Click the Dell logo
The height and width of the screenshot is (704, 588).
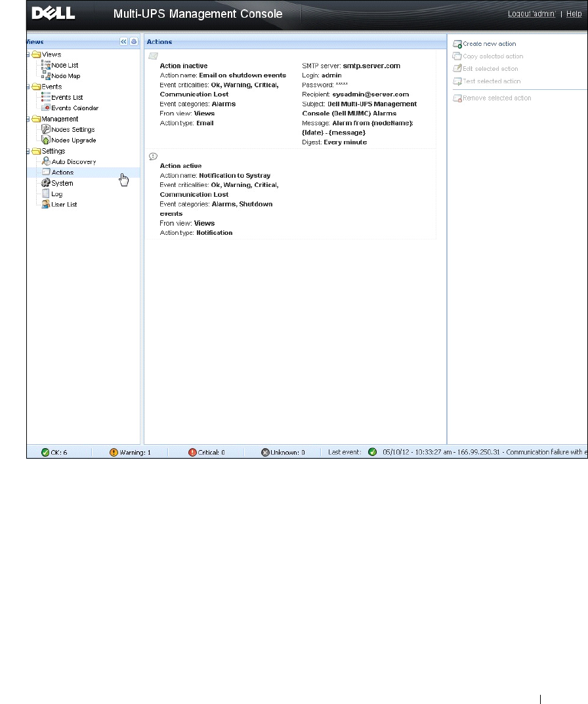coord(53,13)
